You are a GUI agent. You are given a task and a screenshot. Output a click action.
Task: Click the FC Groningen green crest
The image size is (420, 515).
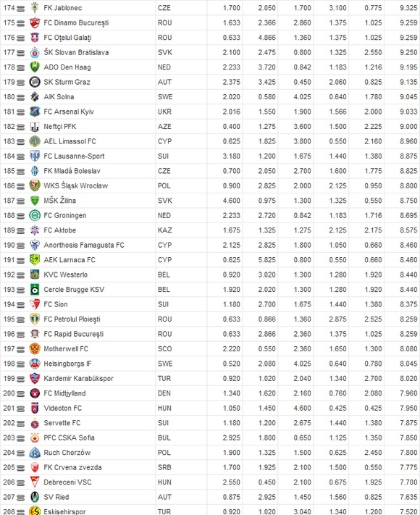pos(35,215)
